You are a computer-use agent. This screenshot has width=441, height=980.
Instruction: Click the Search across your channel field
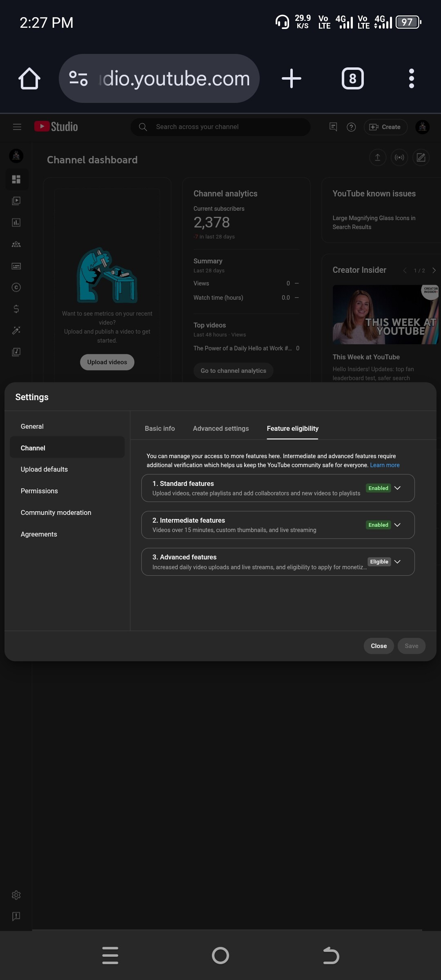tap(220, 127)
